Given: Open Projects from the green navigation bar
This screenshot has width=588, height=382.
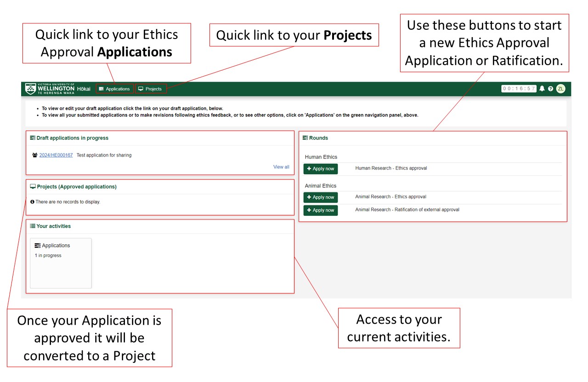Looking at the screenshot, I should [x=150, y=89].
